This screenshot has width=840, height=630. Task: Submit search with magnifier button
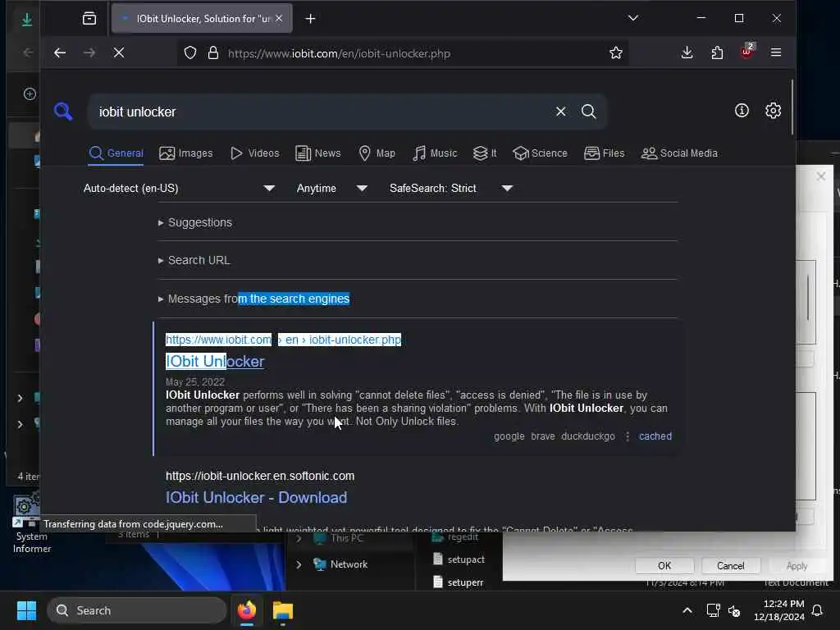[x=589, y=112]
